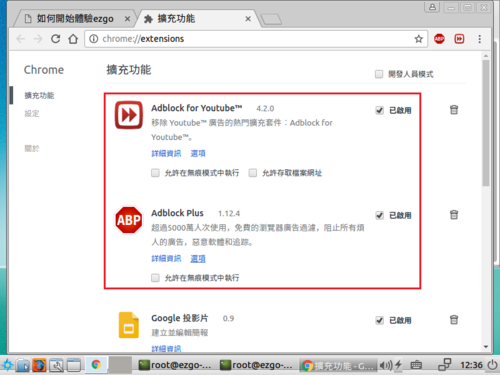Click the Chrome launcher in taskbar
The width and height of the screenshot is (500, 375).
tap(96, 365)
